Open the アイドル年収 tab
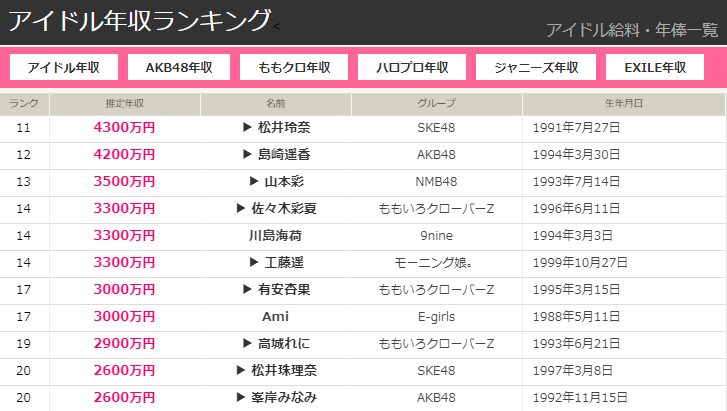The image size is (727, 411). [64, 67]
